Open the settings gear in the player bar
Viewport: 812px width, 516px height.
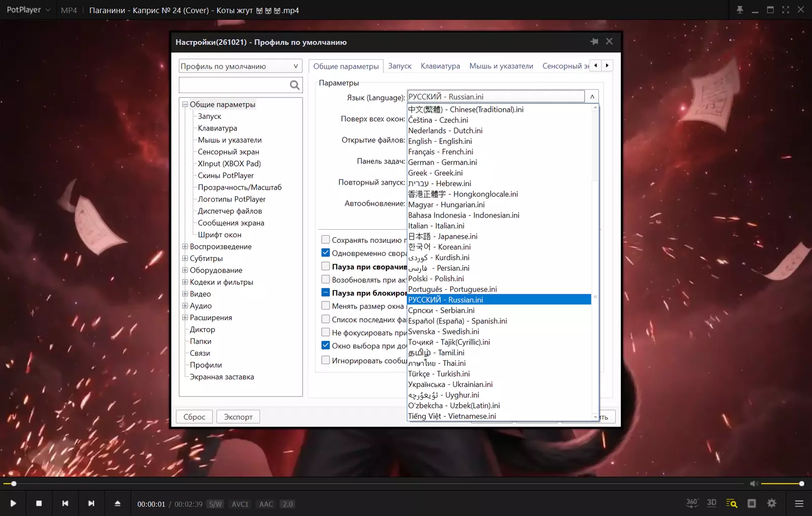click(772, 503)
